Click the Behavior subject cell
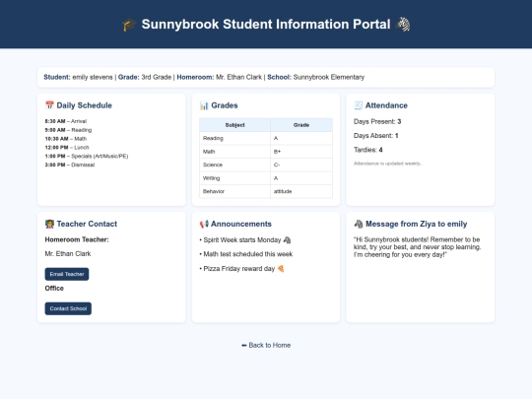This screenshot has width=532, height=399. [234, 191]
